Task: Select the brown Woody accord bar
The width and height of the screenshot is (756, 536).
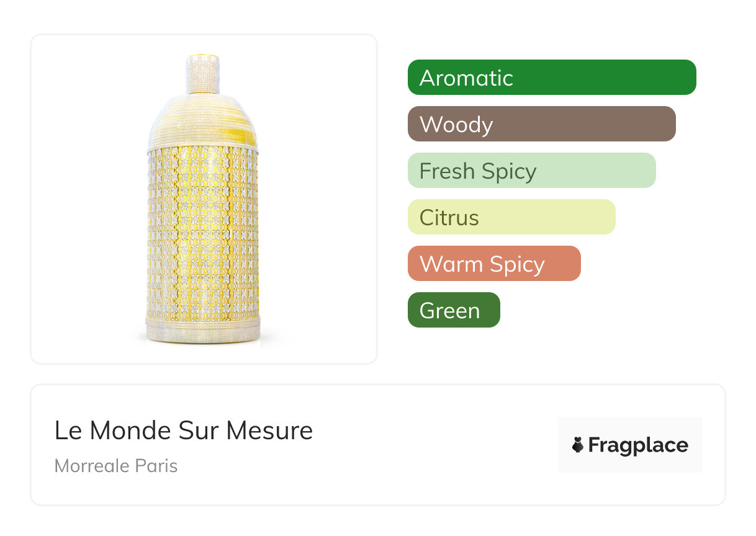Action: click(x=541, y=124)
